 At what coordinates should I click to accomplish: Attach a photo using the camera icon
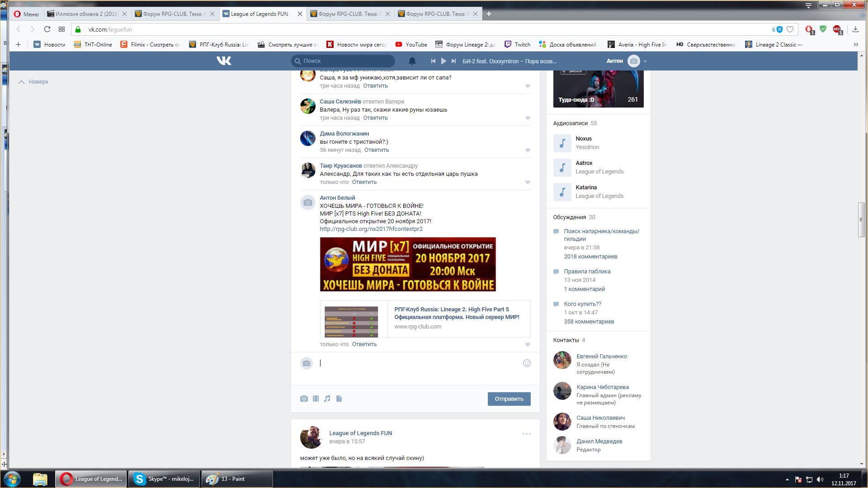(x=304, y=399)
